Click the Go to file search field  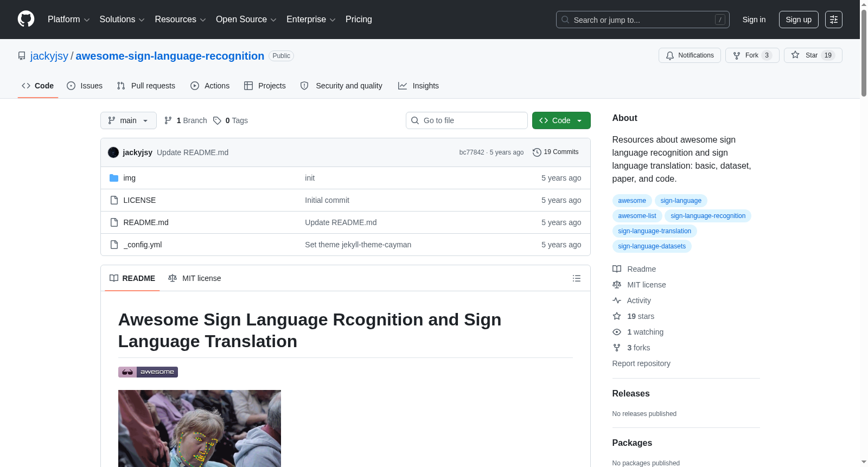click(x=467, y=120)
